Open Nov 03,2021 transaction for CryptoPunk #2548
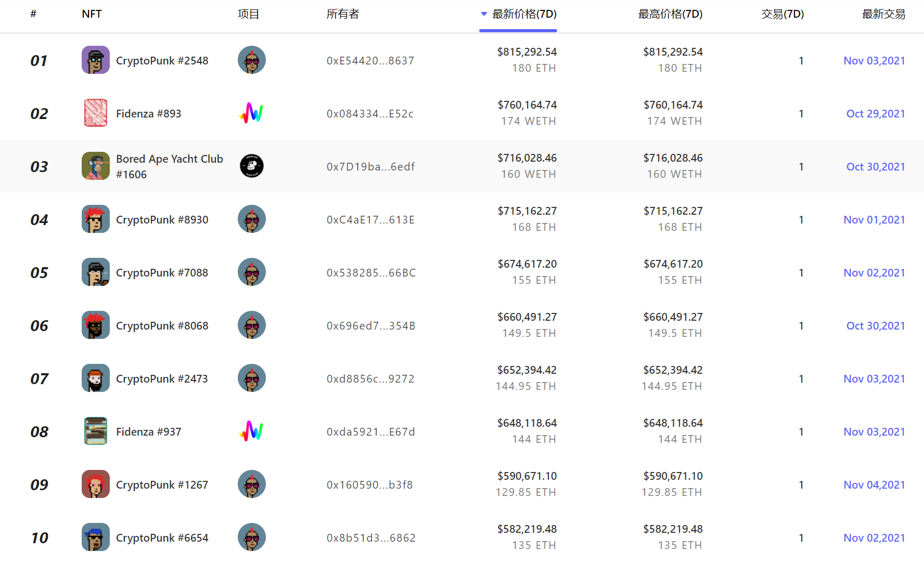The width and height of the screenshot is (924, 564). 874,61
